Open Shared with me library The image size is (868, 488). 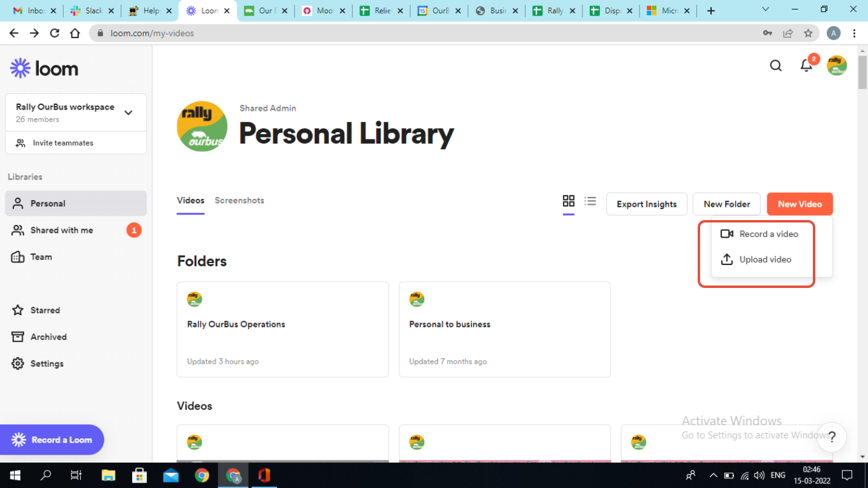coord(76,230)
